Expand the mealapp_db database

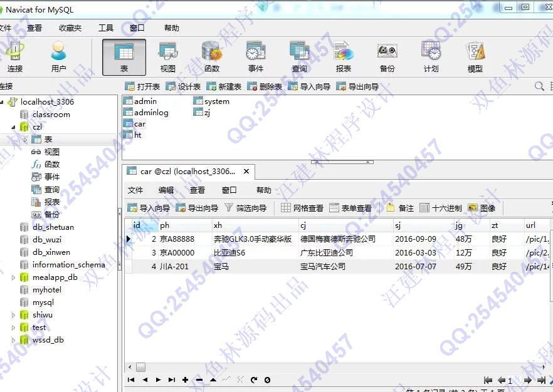click(x=13, y=277)
